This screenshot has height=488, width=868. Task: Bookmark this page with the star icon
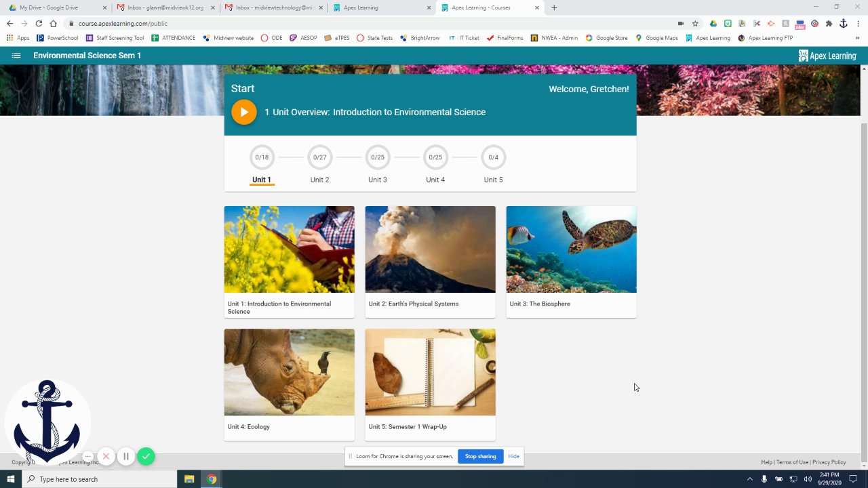point(695,23)
